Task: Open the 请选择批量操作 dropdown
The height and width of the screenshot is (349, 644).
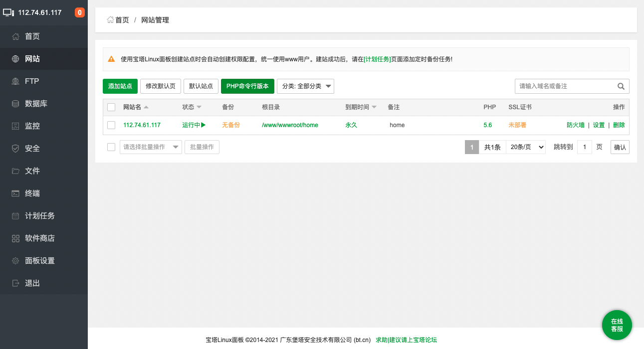Action: coord(151,147)
